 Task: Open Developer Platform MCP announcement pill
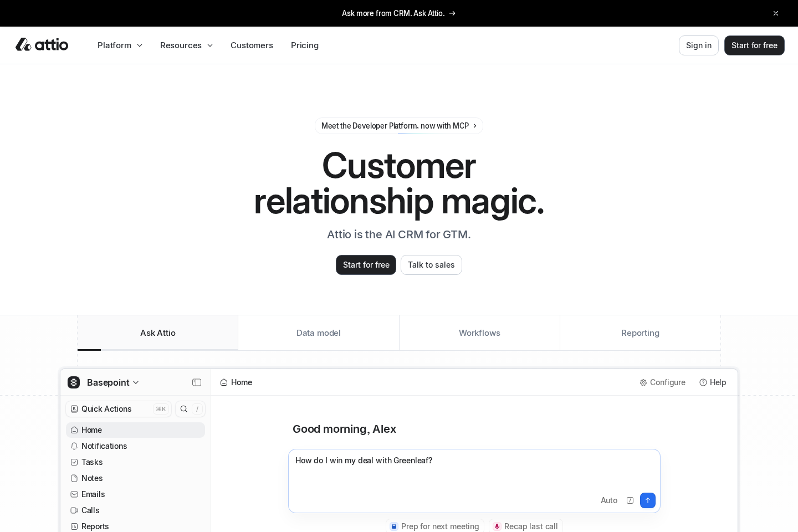[x=399, y=126]
